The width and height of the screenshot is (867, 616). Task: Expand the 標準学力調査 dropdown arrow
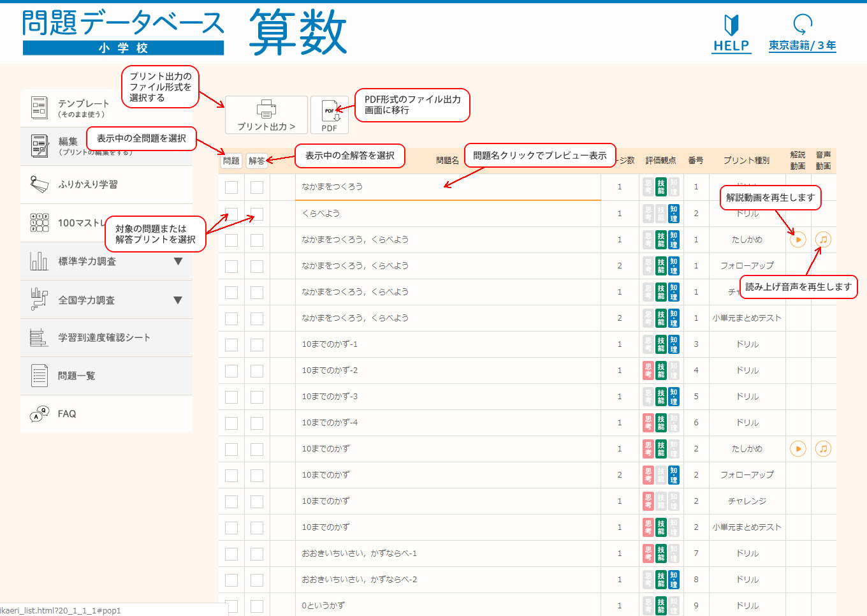coord(178,261)
